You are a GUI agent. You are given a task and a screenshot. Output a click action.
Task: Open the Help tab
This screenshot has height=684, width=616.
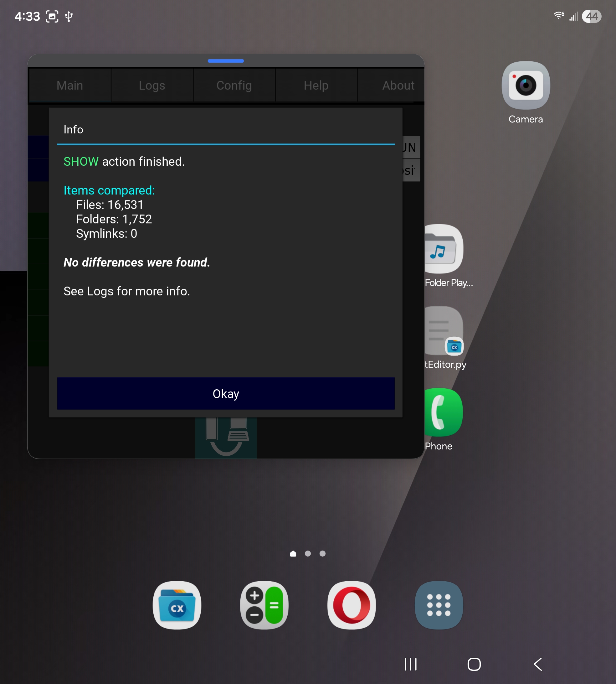point(316,85)
